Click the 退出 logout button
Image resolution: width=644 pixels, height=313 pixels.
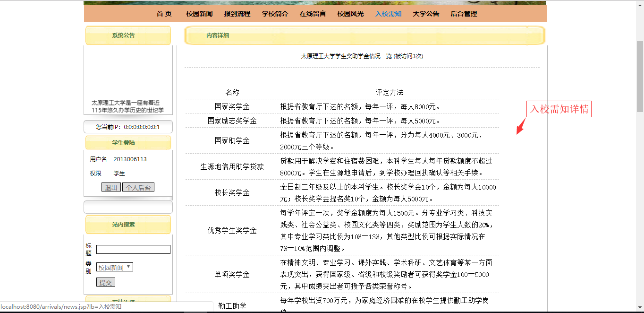[111, 187]
